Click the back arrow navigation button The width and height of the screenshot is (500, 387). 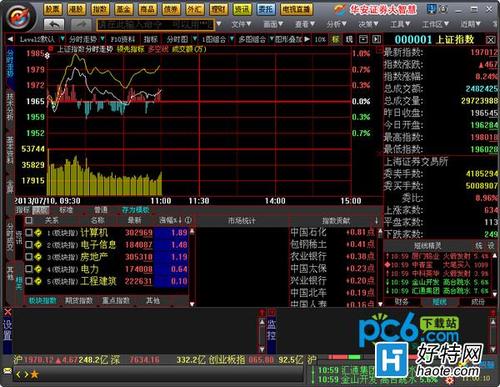tap(54, 24)
